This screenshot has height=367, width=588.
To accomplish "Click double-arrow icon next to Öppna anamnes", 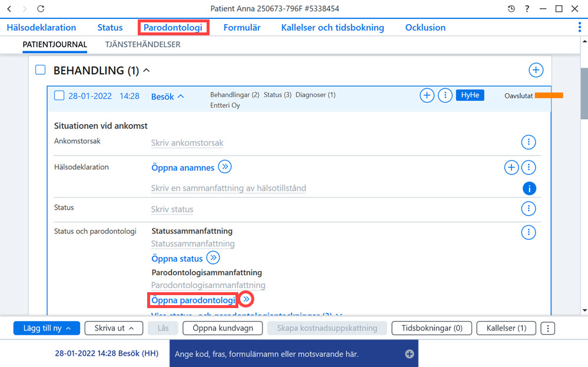I will coord(225,167).
